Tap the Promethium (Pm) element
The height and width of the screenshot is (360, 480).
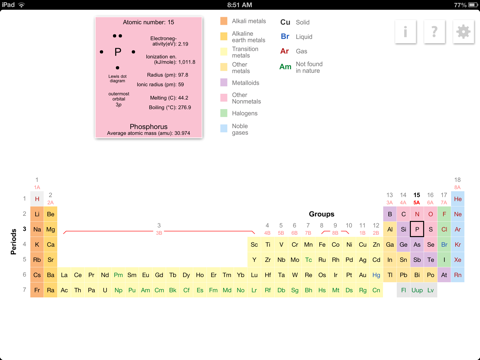tap(118, 275)
